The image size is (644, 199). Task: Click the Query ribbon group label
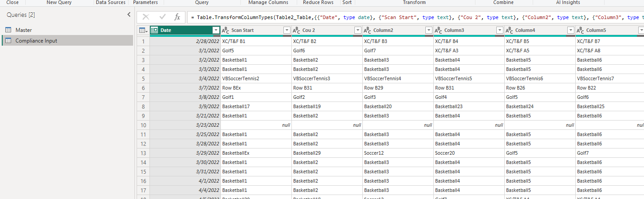(x=202, y=3)
